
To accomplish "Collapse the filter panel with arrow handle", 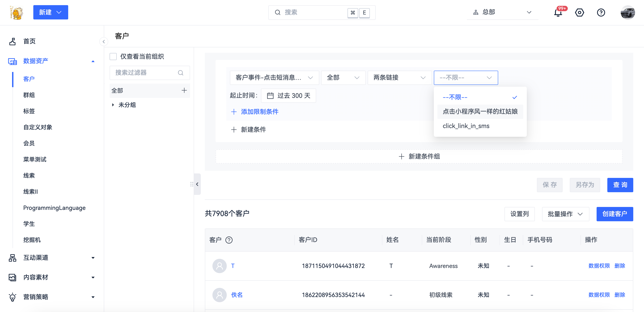I will tap(197, 184).
